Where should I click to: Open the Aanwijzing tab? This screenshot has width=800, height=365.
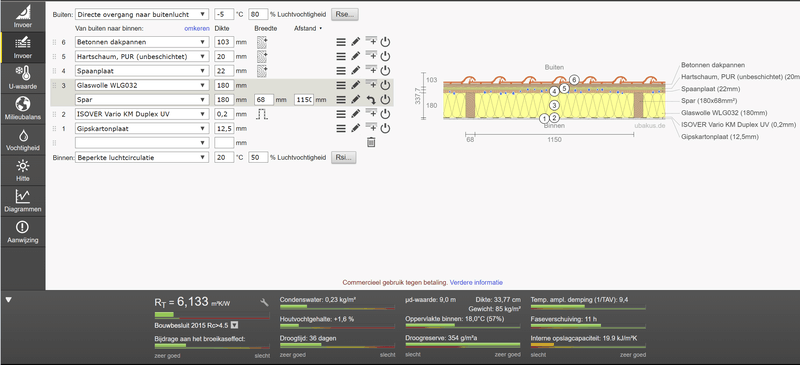[x=22, y=231]
